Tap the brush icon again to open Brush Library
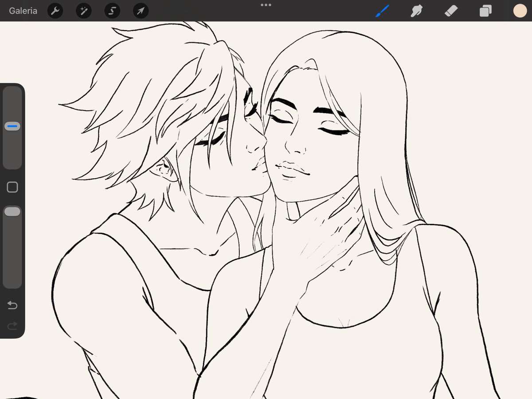The height and width of the screenshot is (399, 532). tap(382, 11)
